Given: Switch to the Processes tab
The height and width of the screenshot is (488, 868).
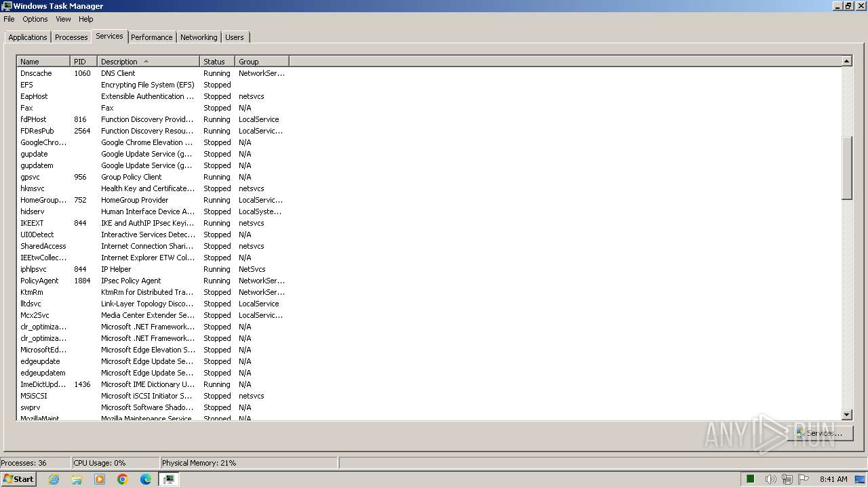Looking at the screenshot, I should (x=71, y=37).
